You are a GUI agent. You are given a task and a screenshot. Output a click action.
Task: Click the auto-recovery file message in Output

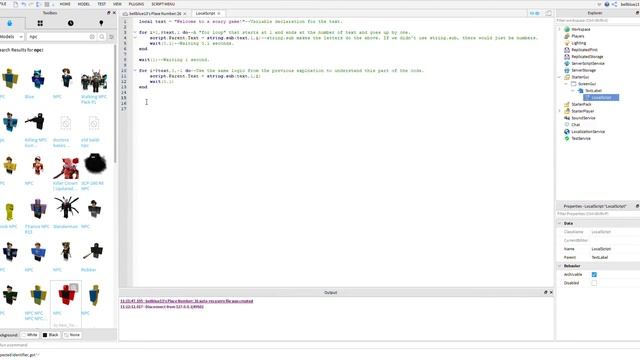[187, 301]
